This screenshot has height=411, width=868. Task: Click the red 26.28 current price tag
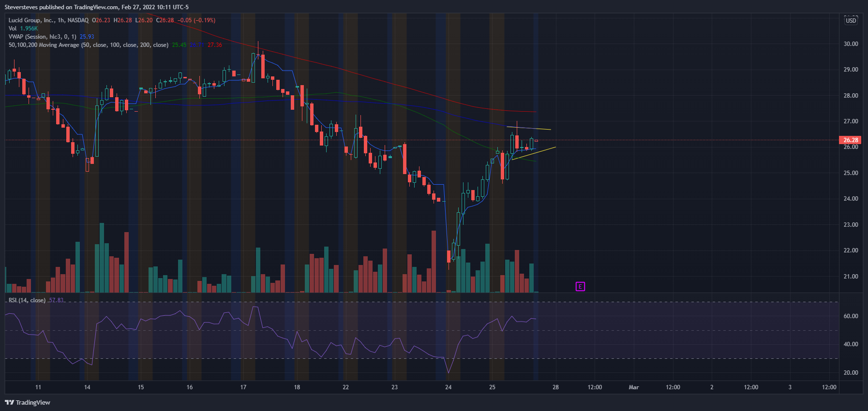coord(851,140)
